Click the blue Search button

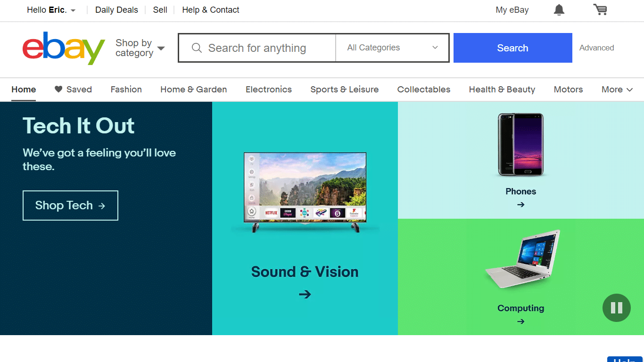[x=513, y=48]
